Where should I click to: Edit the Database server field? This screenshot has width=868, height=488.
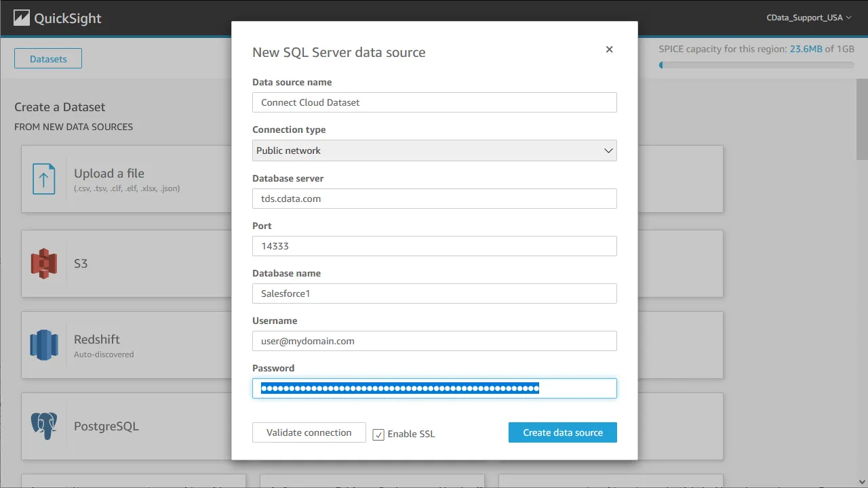[434, 199]
